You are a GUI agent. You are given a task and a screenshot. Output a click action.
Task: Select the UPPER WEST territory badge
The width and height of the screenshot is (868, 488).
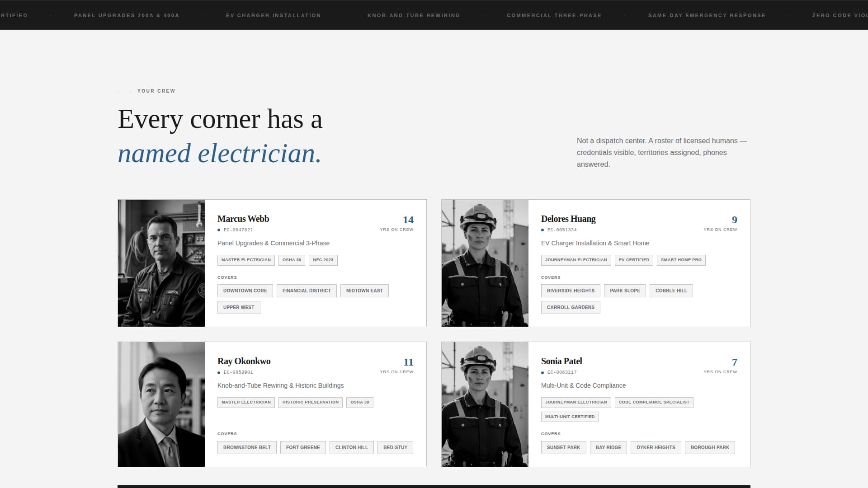(x=238, y=307)
